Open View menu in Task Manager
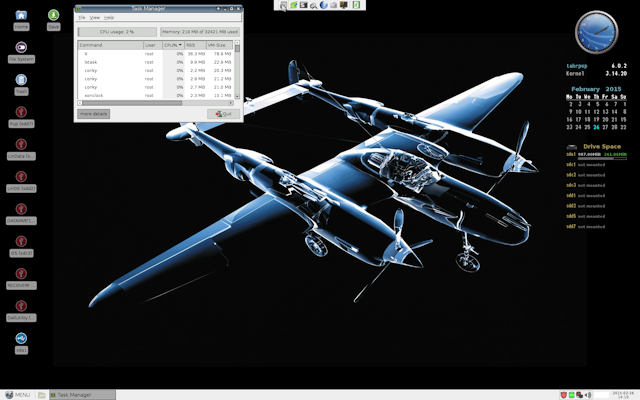Viewport: 640px width, 400px height. pos(95,18)
